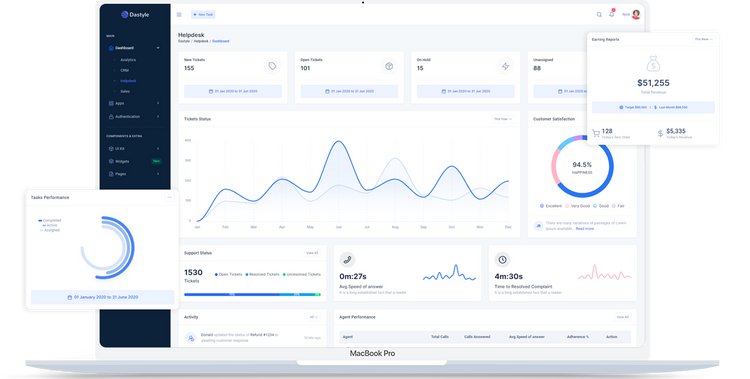Open the All dropdown in Activity
This screenshot has height=379, width=750.
coord(314,317)
